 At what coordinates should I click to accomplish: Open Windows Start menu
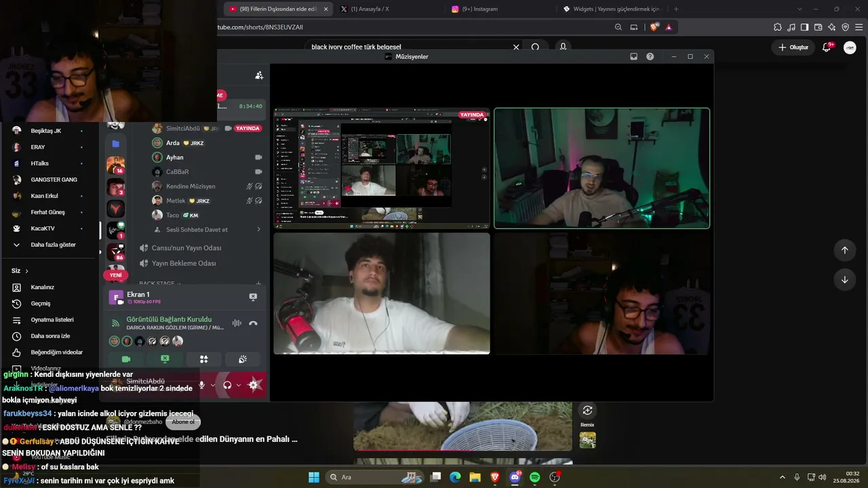[x=314, y=477]
